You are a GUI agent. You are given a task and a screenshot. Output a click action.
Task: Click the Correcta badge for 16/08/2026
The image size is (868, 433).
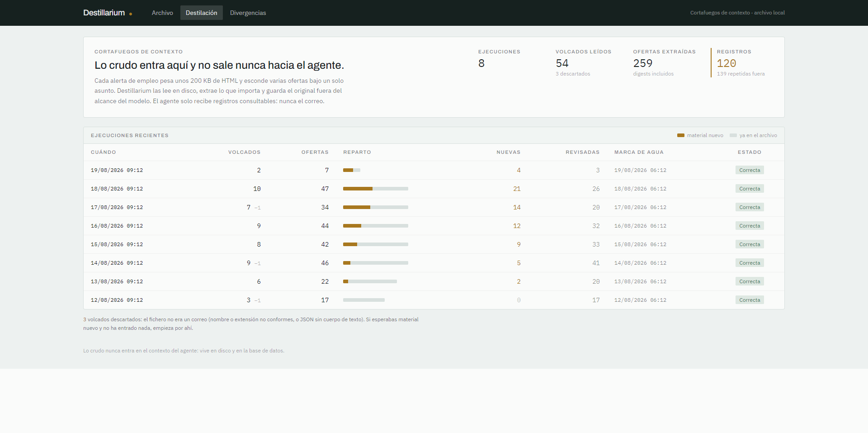click(750, 226)
